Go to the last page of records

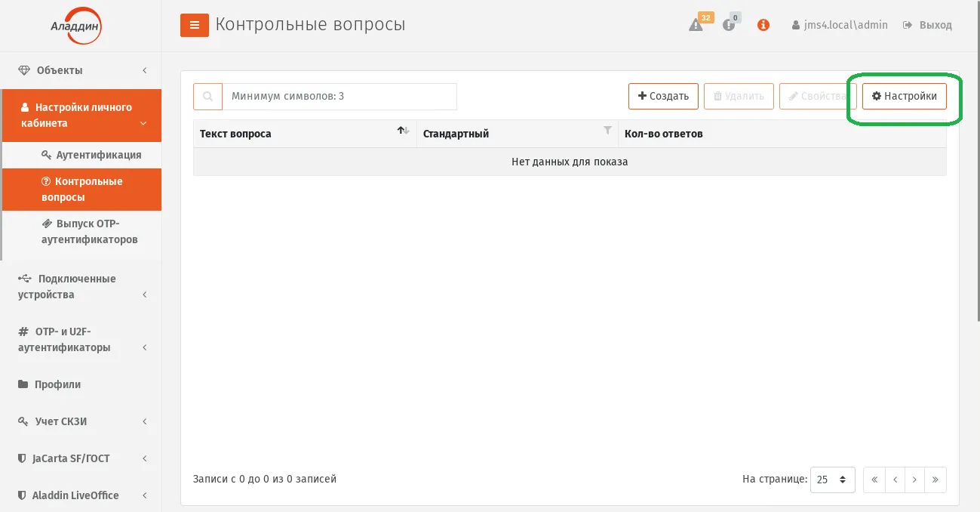pyautogui.click(x=935, y=480)
